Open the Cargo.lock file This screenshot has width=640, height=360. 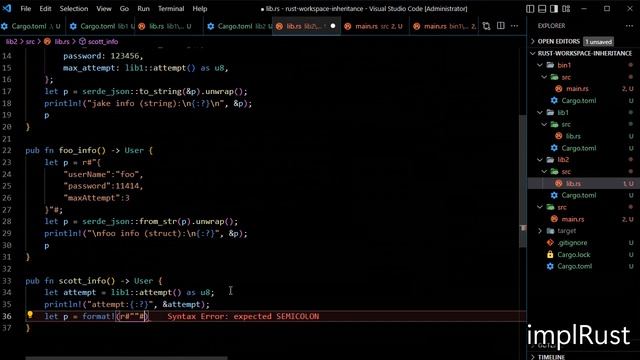574,255
